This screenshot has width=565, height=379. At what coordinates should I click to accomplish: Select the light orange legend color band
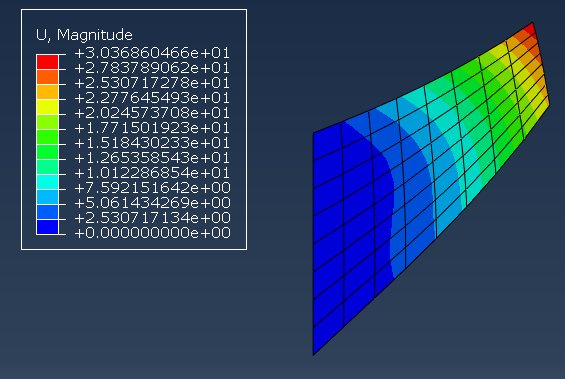pyautogui.click(x=47, y=92)
